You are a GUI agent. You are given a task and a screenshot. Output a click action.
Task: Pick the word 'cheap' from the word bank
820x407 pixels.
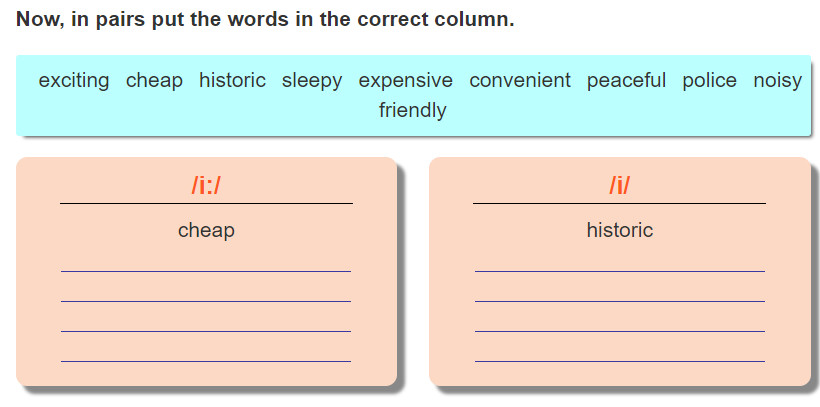pyautogui.click(x=154, y=81)
